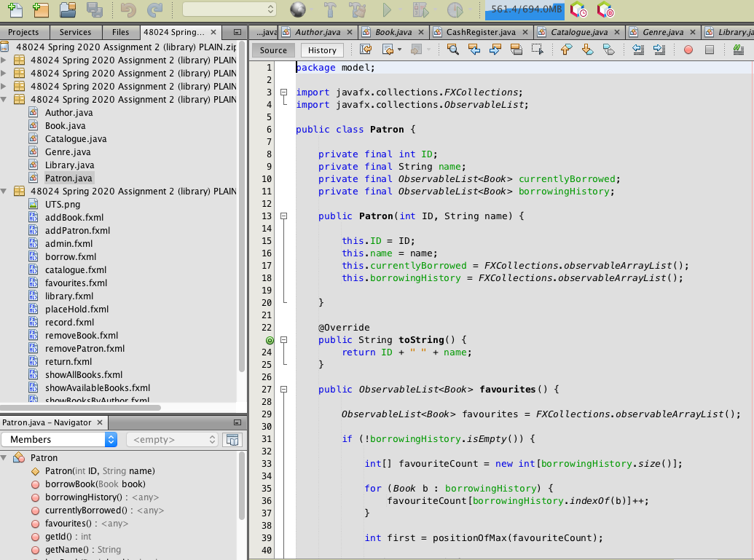
Task: Open the History view of Patron.java
Action: click(x=321, y=50)
